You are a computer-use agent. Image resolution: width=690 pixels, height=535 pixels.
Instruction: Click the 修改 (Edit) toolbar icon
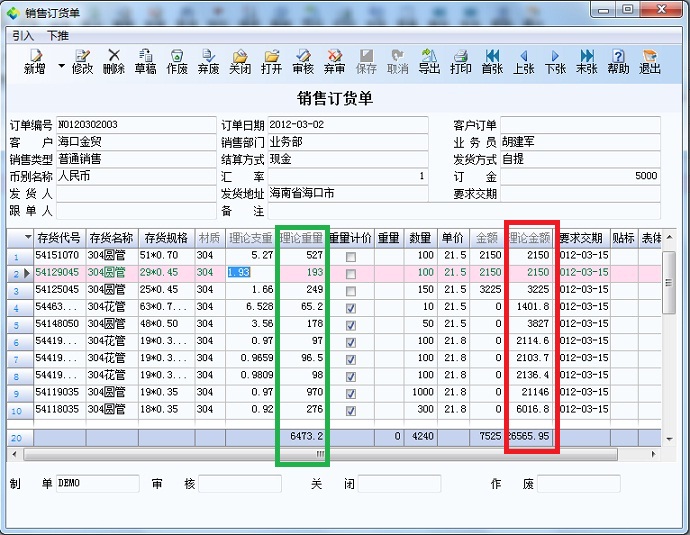82,61
